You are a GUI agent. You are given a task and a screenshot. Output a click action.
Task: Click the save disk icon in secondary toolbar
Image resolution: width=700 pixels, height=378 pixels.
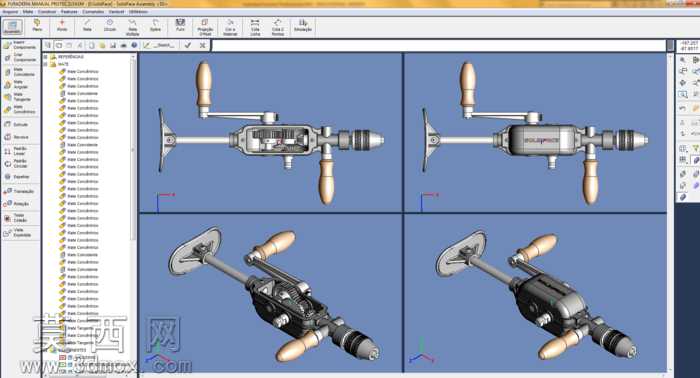pyautogui.click(x=113, y=45)
